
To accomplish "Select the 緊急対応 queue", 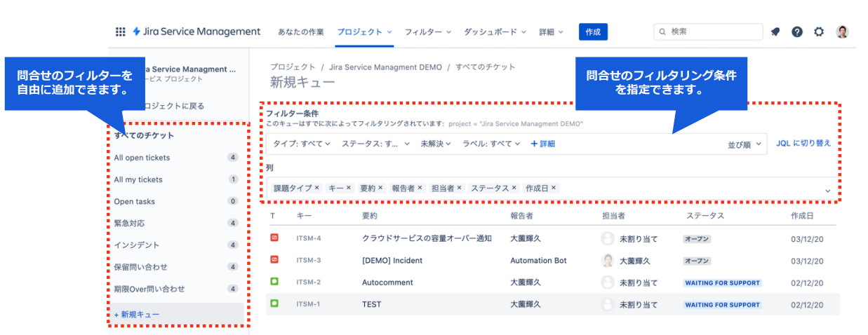I will pyautogui.click(x=176, y=223).
